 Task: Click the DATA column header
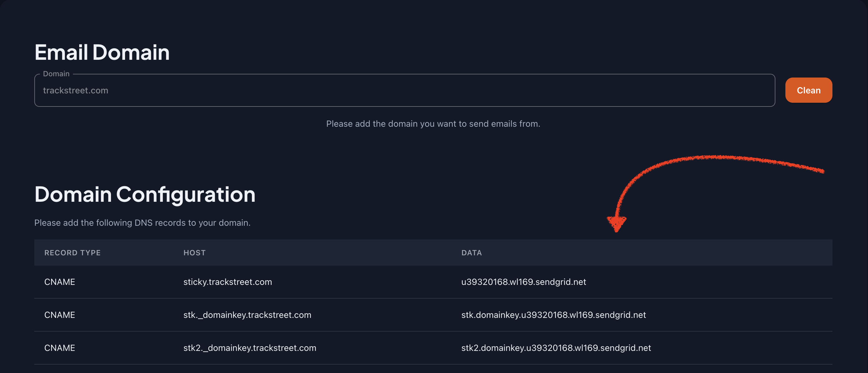[471, 253]
